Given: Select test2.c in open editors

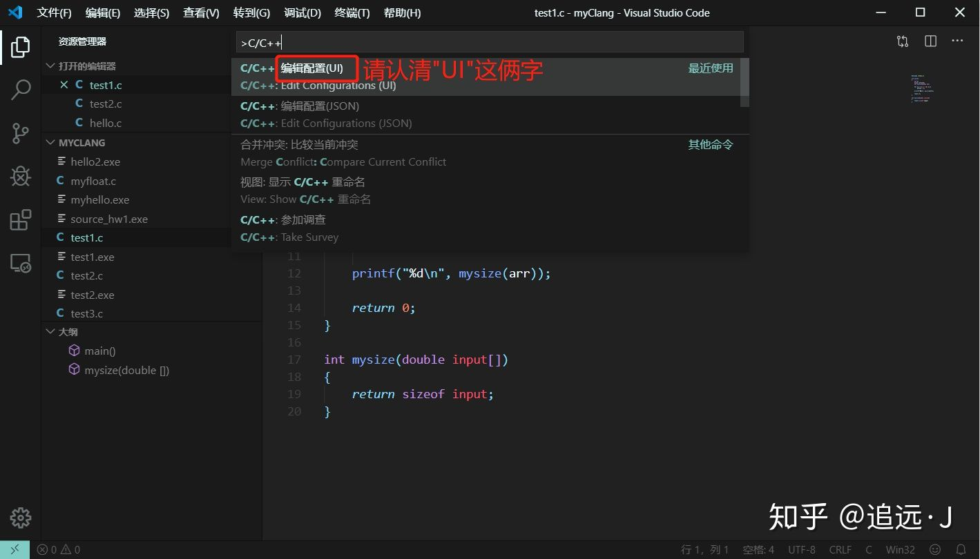Looking at the screenshot, I should point(106,104).
